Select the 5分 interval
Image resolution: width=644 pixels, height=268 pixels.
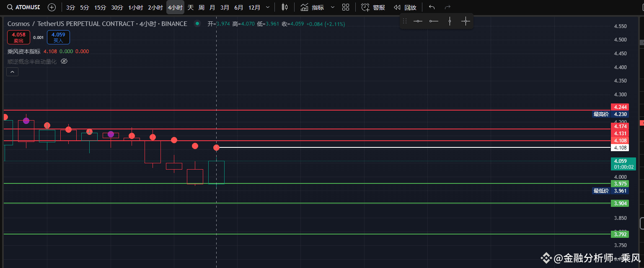tap(85, 8)
